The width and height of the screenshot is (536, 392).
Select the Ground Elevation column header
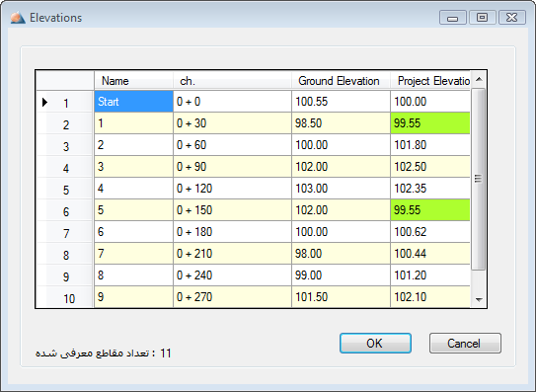(341, 81)
